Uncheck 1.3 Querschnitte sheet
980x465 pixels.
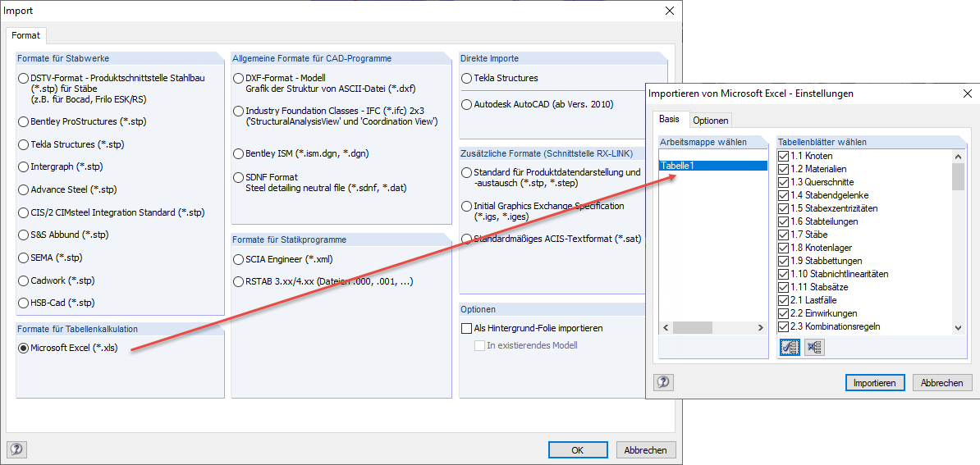(783, 182)
